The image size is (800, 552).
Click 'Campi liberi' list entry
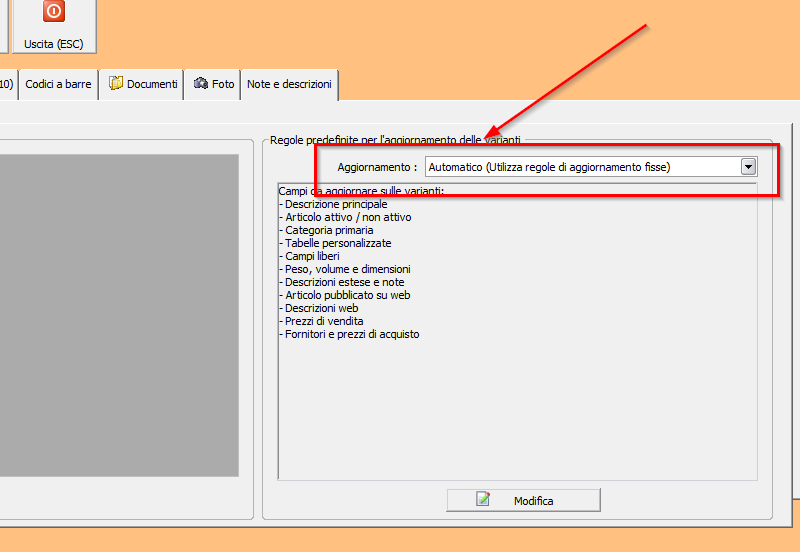pos(309,256)
